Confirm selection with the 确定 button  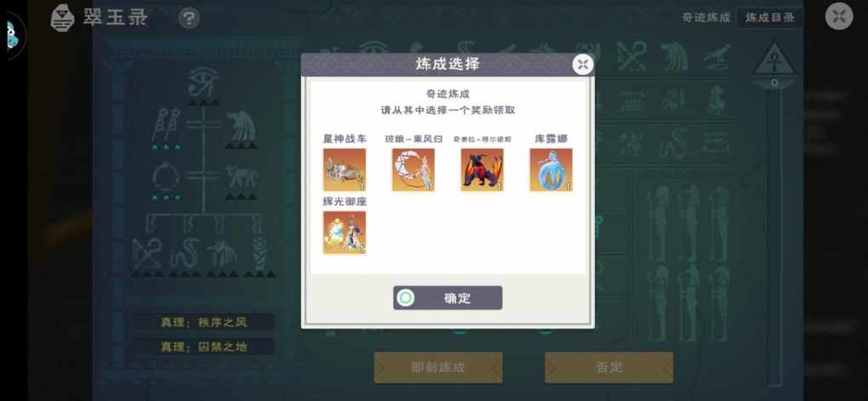pos(448,298)
